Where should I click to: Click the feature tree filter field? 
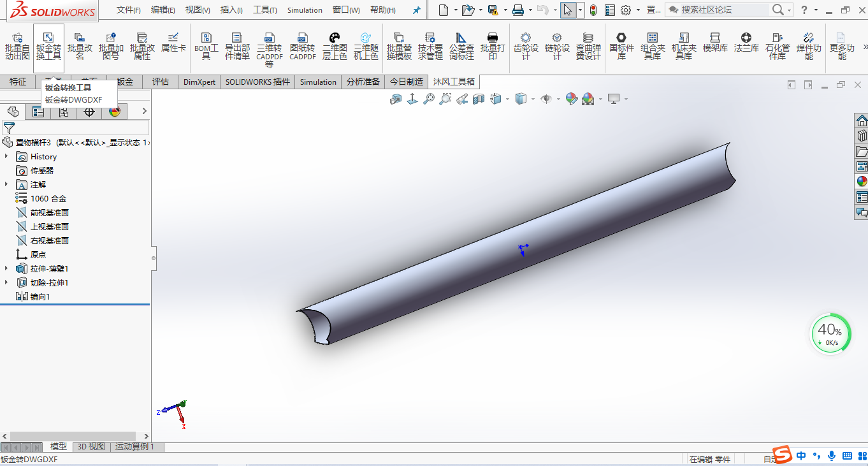(76, 128)
